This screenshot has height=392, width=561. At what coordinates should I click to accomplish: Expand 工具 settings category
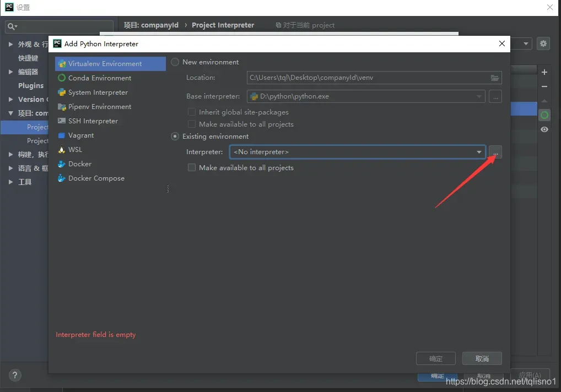pyautogui.click(x=10, y=182)
